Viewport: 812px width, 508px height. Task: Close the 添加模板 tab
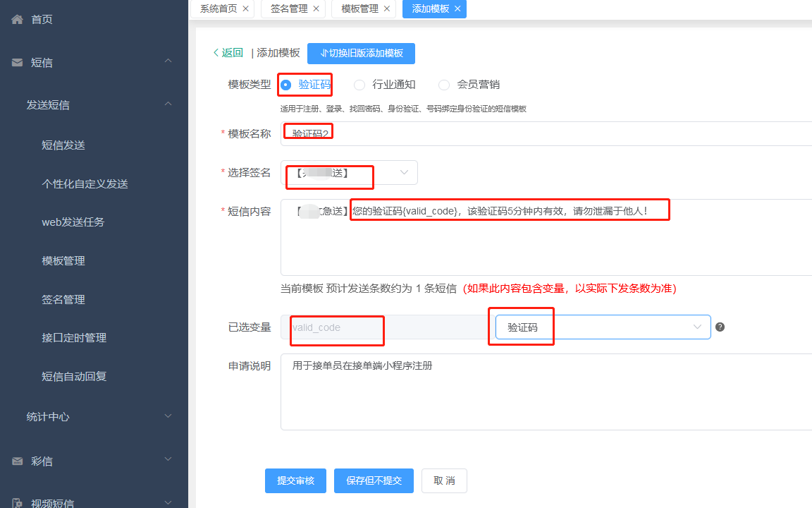(x=457, y=8)
